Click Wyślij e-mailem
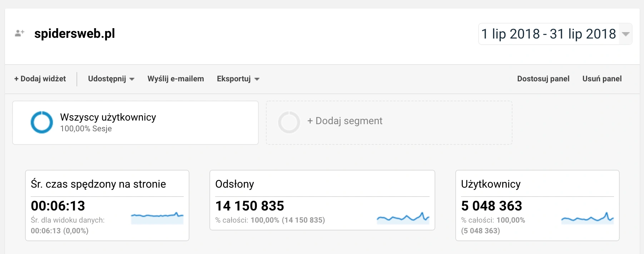This screenshot has width=644, height=254. [176, 79]
